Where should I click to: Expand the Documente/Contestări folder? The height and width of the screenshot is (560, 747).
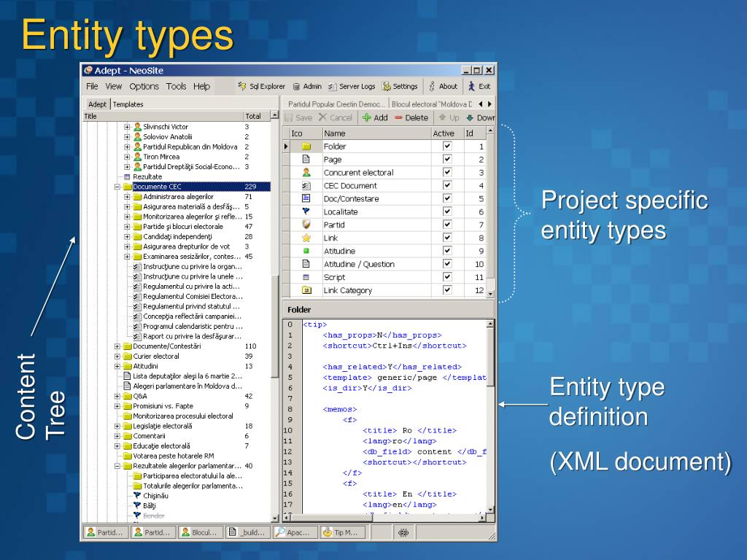(x=117, y=346)
